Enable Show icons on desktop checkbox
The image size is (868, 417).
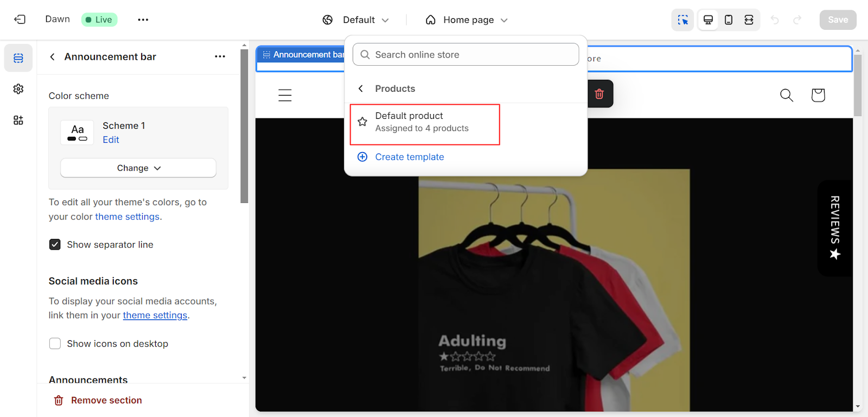point(55,344)
